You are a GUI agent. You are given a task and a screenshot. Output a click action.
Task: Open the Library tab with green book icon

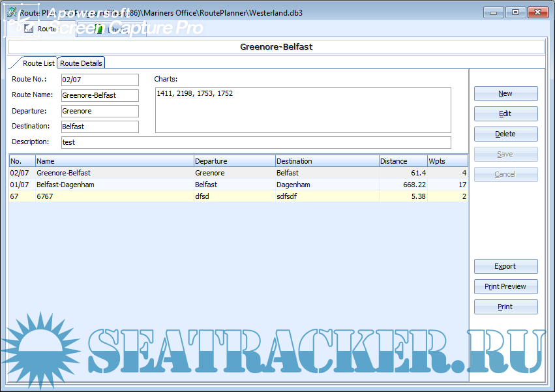(x=117, y=29)
